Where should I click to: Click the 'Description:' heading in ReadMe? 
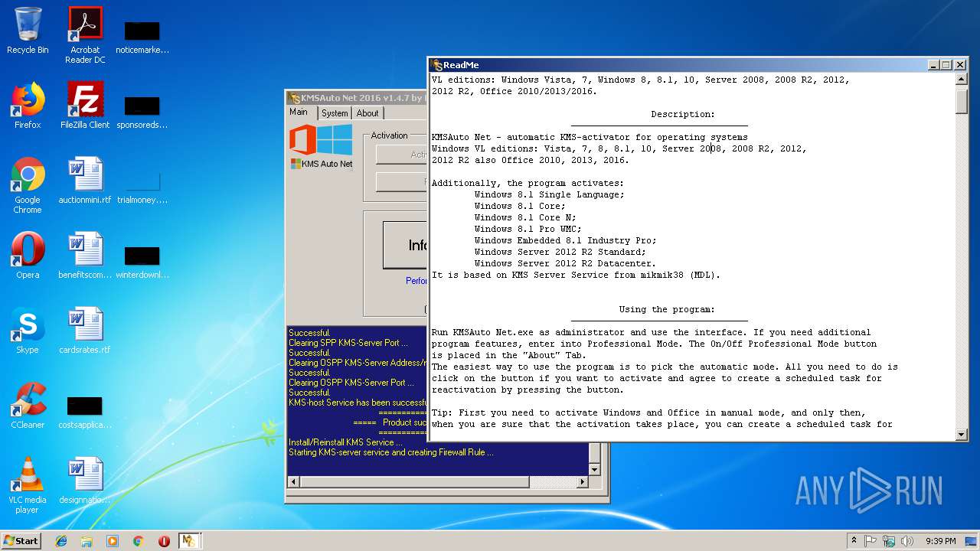click(683, 114)
